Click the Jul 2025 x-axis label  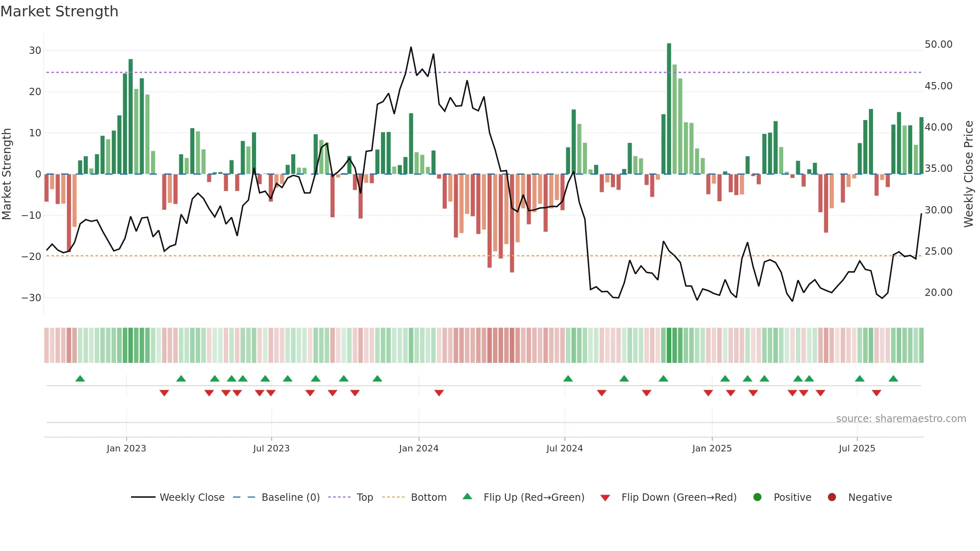(857, 449)
